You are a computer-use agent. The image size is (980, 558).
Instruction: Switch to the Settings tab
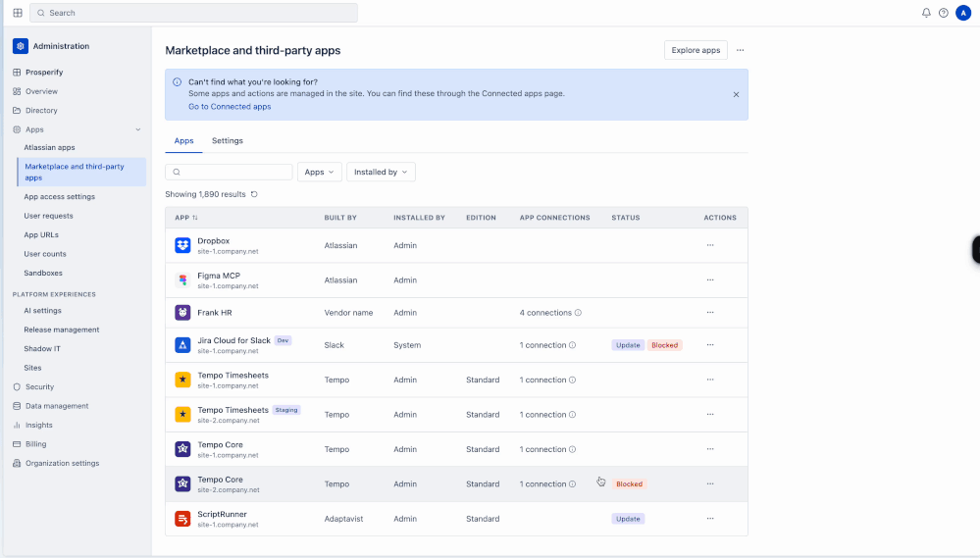pos(228,140)
